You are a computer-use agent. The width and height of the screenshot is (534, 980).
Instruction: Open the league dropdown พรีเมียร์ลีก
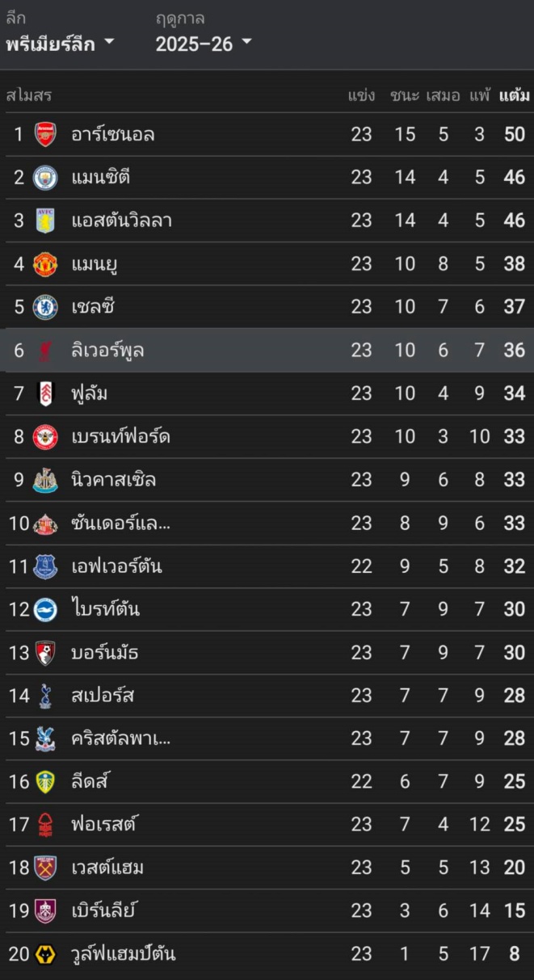point(60,44)
